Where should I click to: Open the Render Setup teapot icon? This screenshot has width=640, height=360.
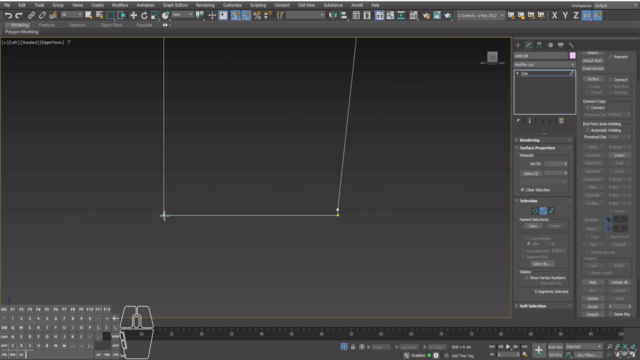click(426, 16)
